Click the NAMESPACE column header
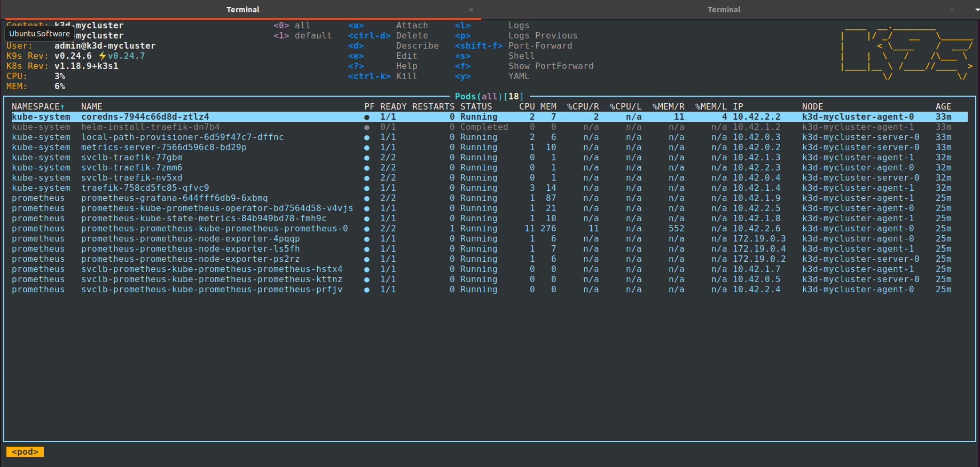 click(38, 106)
